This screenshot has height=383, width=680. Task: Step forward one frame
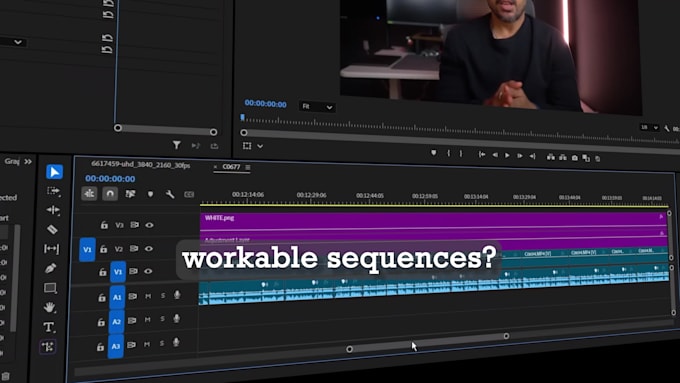[x=520, y=156]
